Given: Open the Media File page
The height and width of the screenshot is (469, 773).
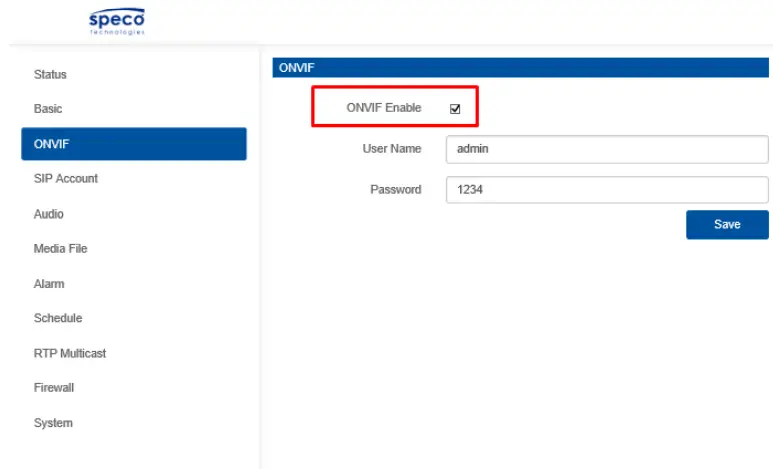Looking at the screenshot, I should click(x=60, y=249).
